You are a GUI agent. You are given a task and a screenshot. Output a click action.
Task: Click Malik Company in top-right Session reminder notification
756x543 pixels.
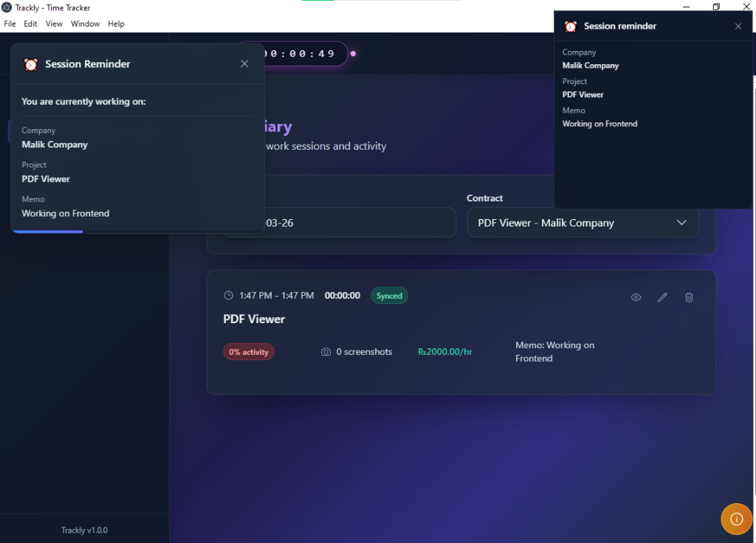[591, 66]
